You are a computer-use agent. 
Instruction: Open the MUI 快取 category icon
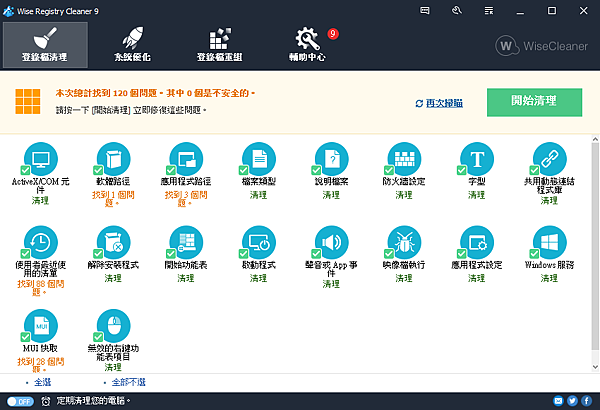click(x=41, y=326)
